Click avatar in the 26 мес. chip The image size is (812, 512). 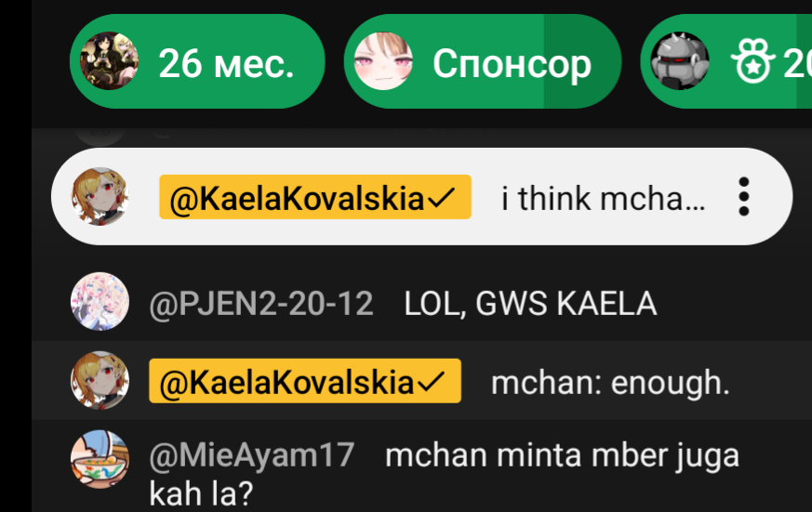(x=109, y=61)
